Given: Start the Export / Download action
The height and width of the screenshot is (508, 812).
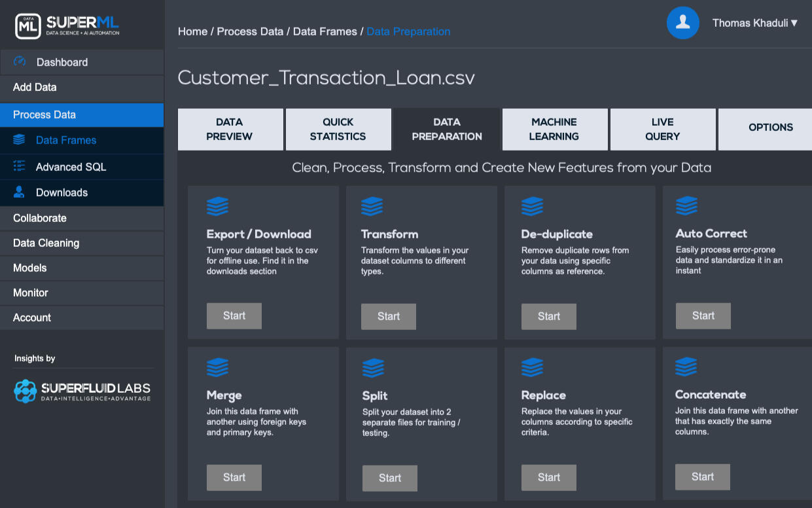Looking at the screenshot, I should point(234,316).
